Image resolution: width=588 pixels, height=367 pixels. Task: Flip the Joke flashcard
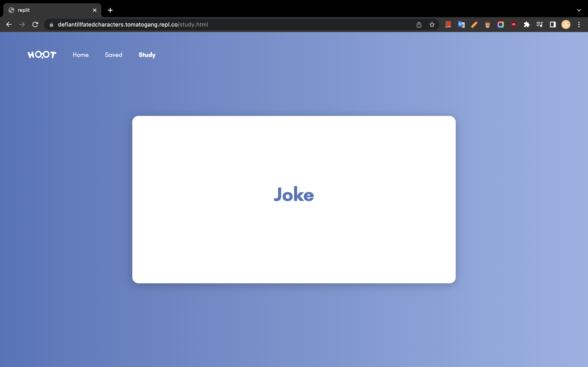click(x=294, y=200)
